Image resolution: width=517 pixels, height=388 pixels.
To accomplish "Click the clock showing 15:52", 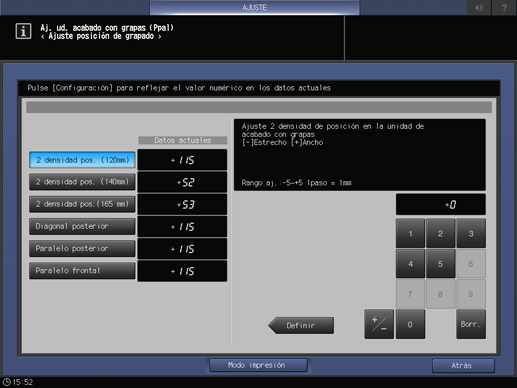I will click(18, 382).
